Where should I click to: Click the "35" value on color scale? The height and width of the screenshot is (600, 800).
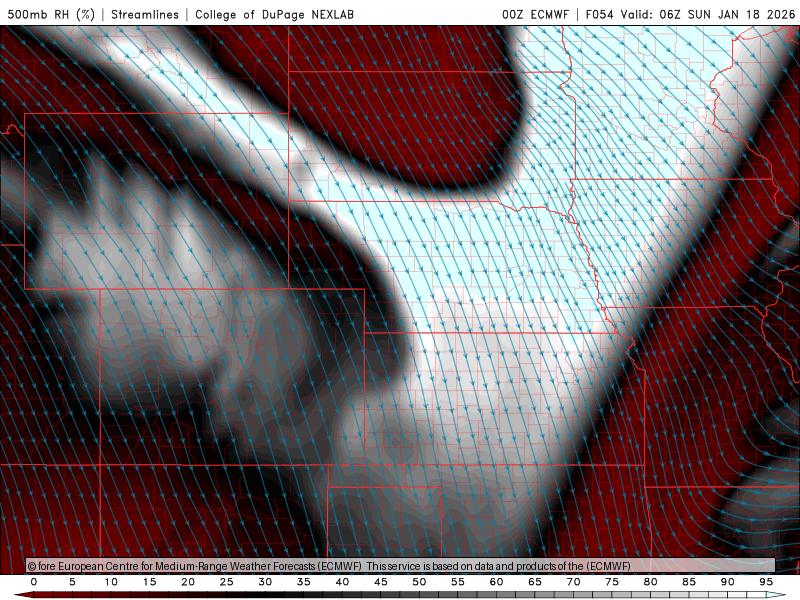(304, 582)
